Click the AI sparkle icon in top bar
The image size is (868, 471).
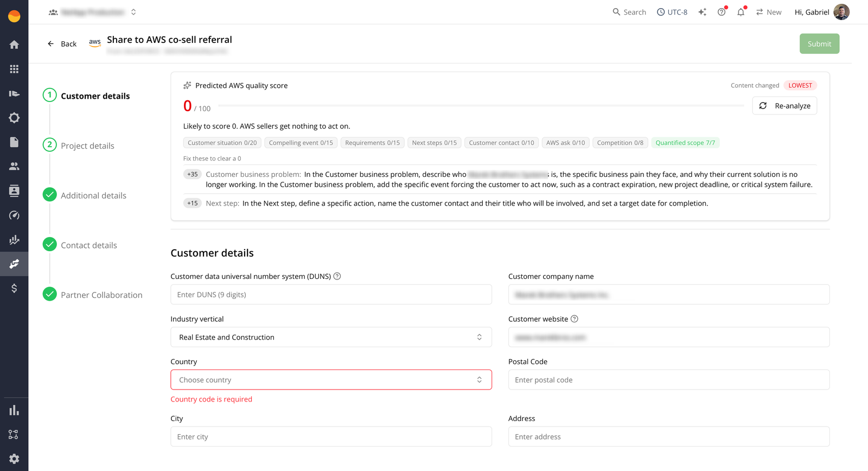(703, 12)
